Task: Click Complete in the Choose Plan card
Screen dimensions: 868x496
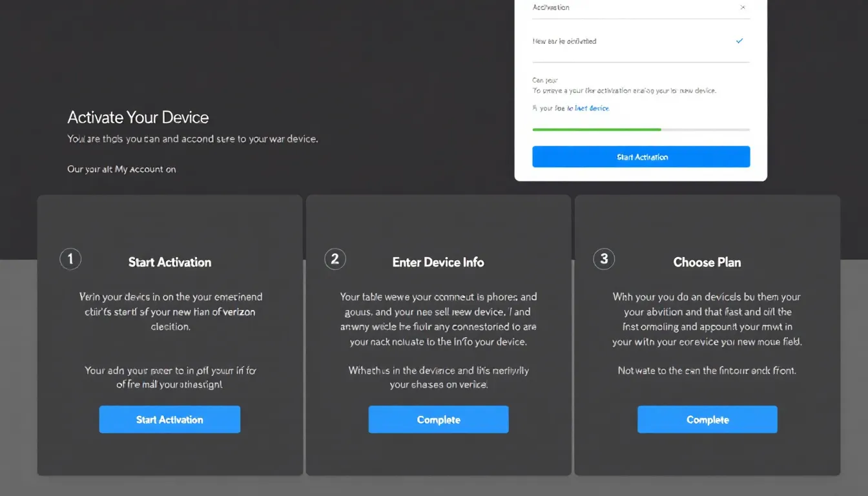Action: tap(707, 420)
